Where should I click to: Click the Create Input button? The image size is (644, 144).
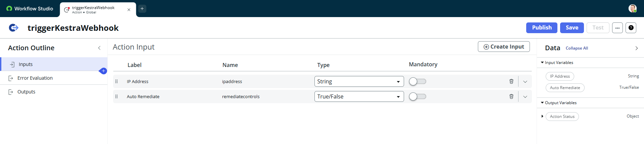coord(503,47)
